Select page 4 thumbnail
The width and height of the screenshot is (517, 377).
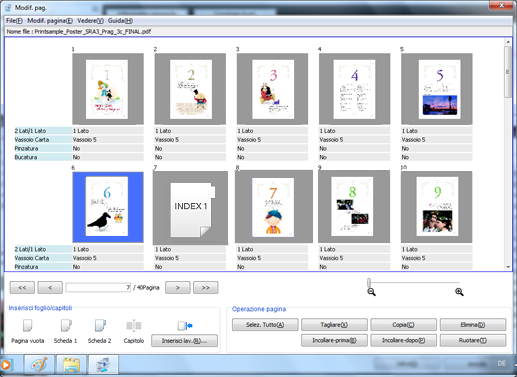354,89
